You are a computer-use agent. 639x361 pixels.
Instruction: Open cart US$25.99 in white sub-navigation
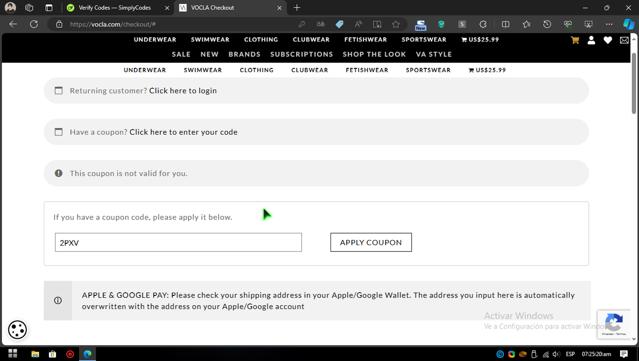point(487,70)
